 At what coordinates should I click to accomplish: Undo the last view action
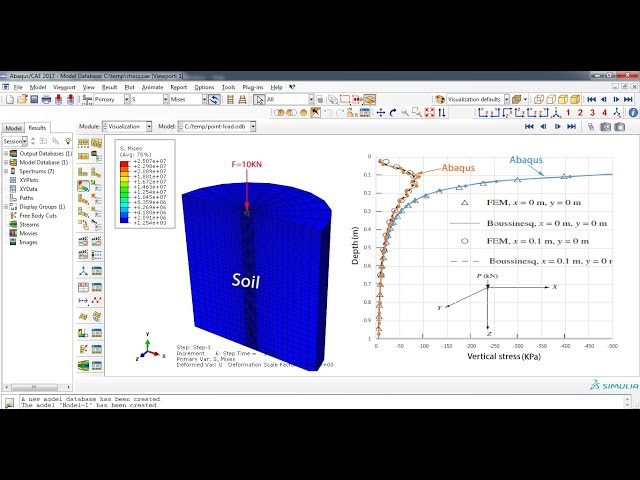[328, 113]
